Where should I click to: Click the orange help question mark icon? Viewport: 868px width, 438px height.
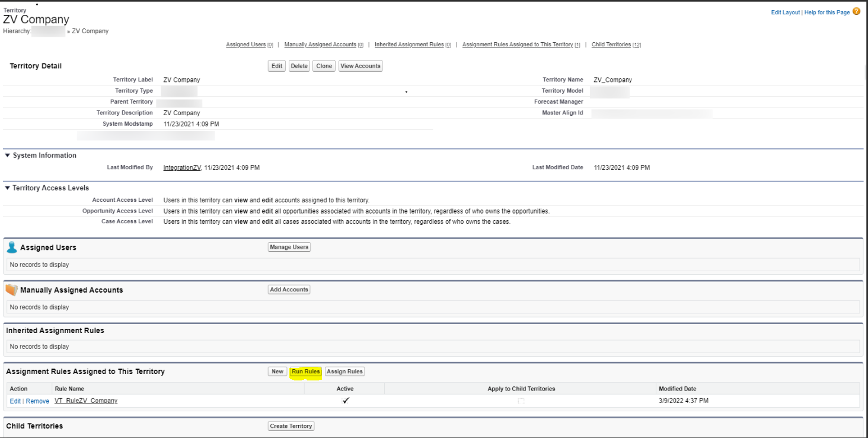pos(856,11)
